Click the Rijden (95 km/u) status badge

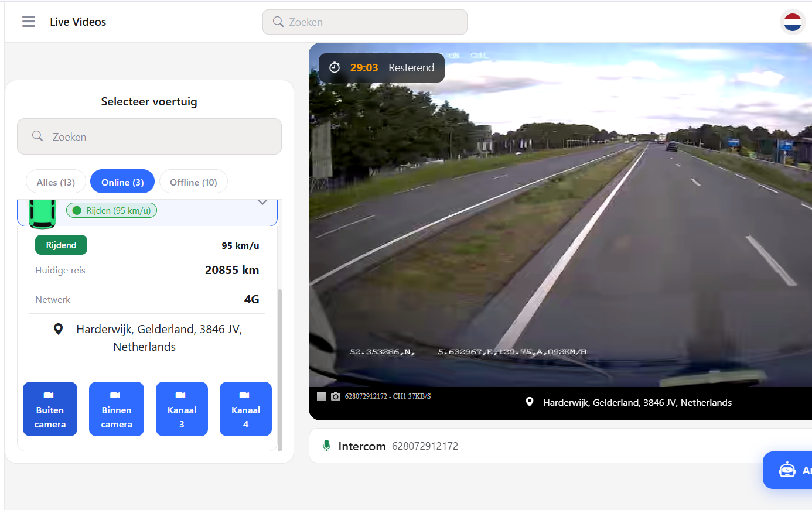tap(111, 210)
